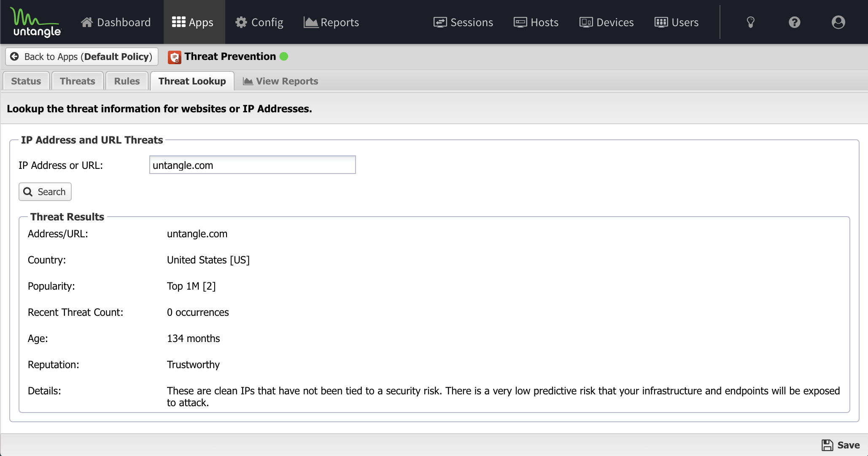Viewport: 868px width, 456px height.
Task: Click the Details description text
Action: pos(504,397)
